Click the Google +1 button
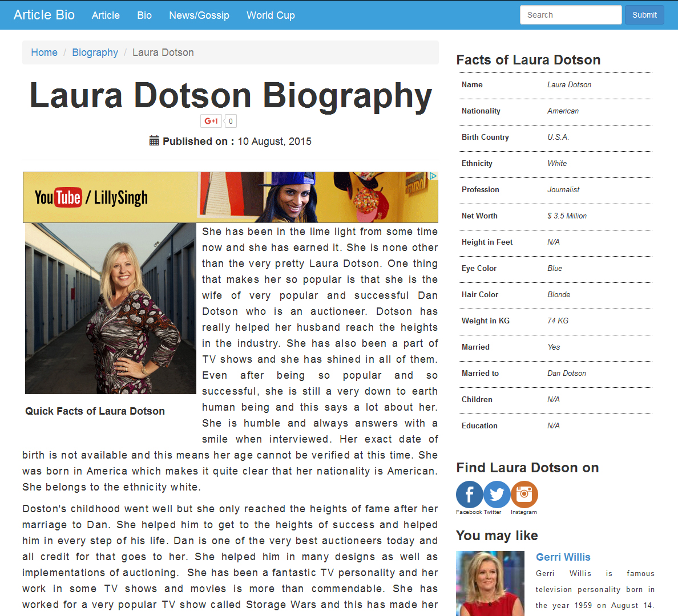This screenshot has width=678, height=616. tap(211, 121)
